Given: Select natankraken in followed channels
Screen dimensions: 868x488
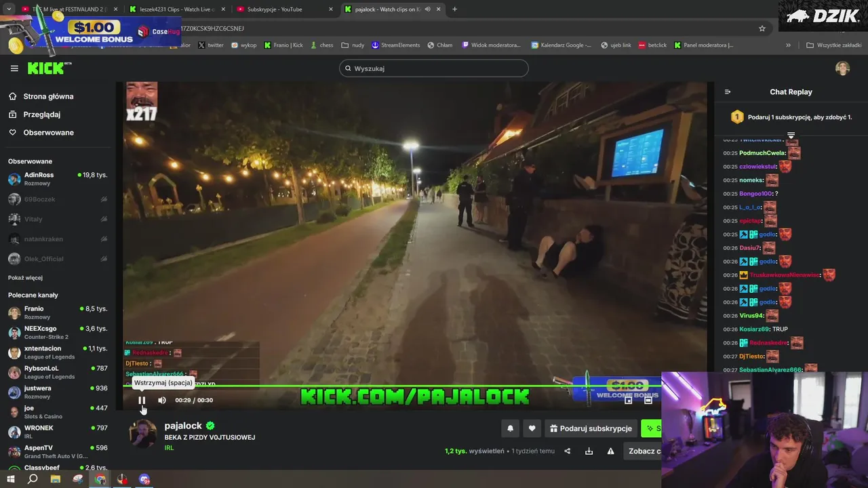Looking at the screenshot, I should (x=58, y=239).
